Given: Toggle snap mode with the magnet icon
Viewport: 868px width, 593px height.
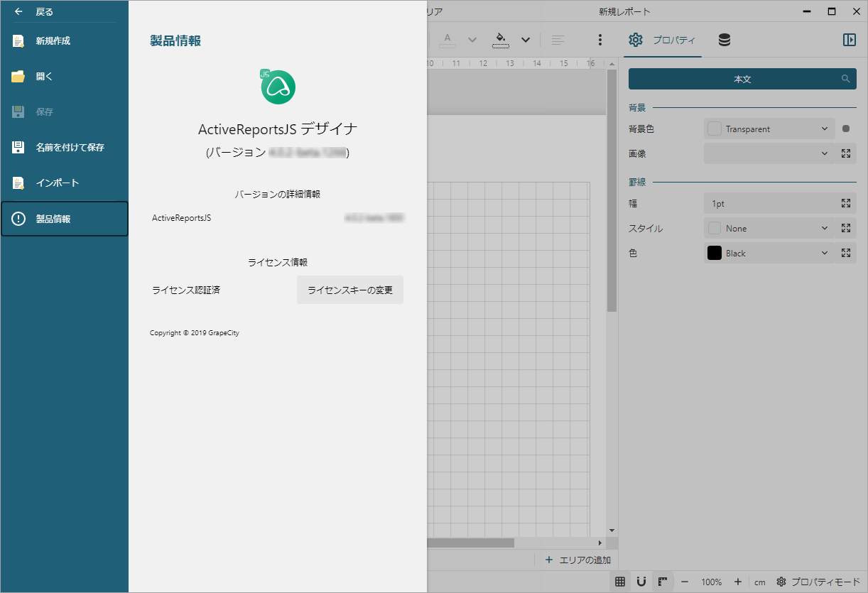Looking at the screenshot, I should (x=641, y=581).
